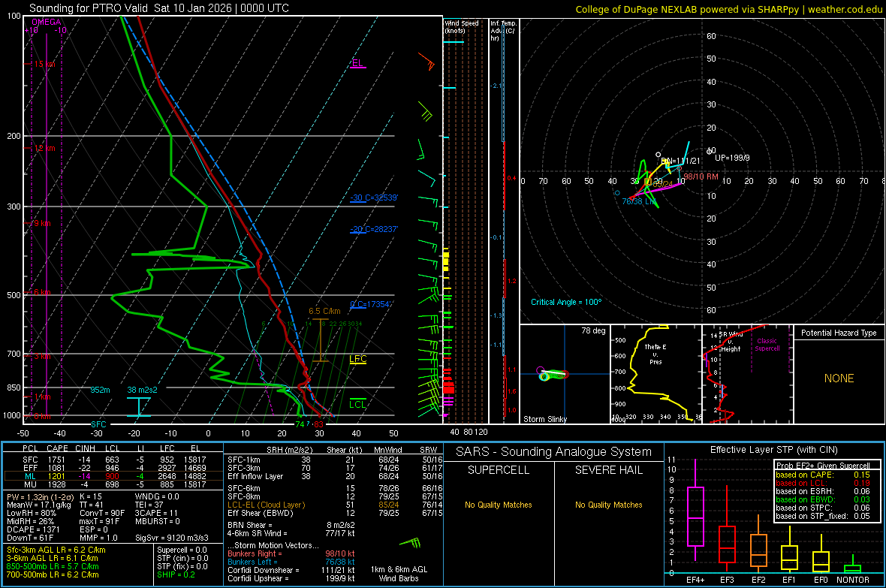
Task: Click the SigSvr = 9120 m3/s3 value
Action: [x=172, y=538]
